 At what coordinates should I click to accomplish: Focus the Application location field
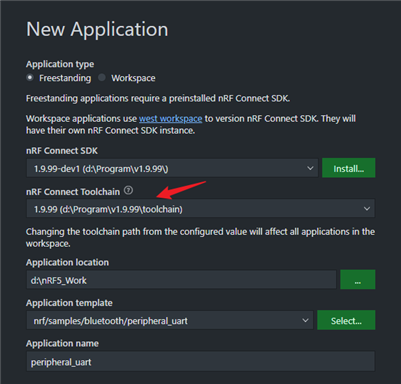pyautogui.click(x=181, y=280)
